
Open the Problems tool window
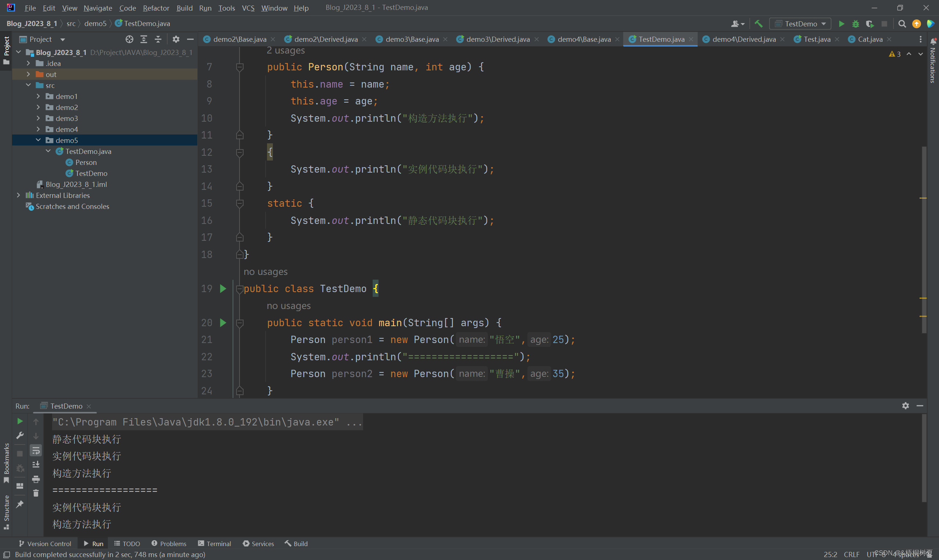169,544
